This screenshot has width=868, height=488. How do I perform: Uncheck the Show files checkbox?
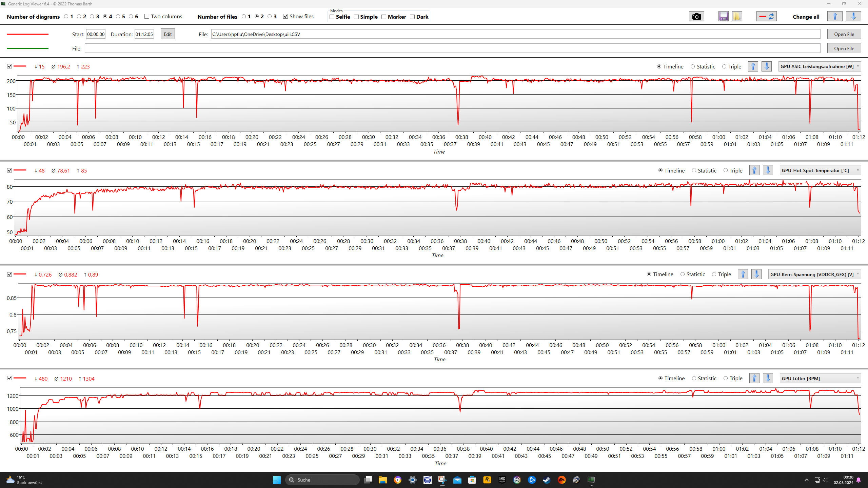pyautogui.click(x=285, y=17)
